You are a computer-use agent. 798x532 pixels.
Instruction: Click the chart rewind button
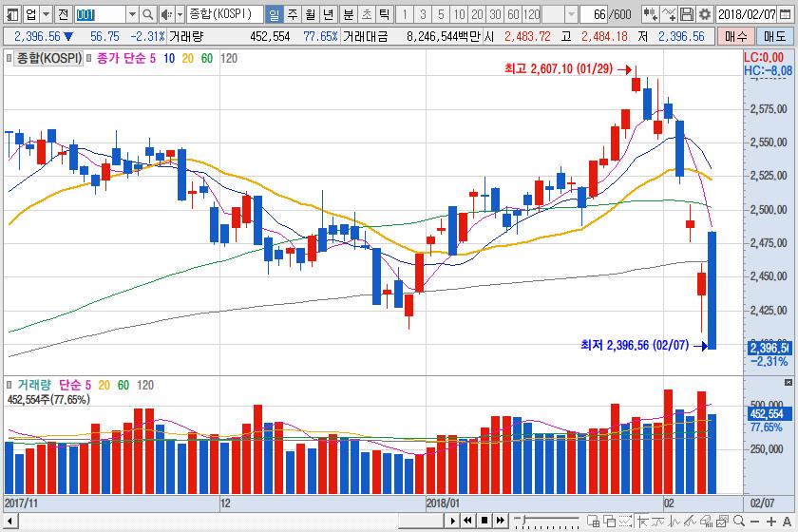click(467, 521)
